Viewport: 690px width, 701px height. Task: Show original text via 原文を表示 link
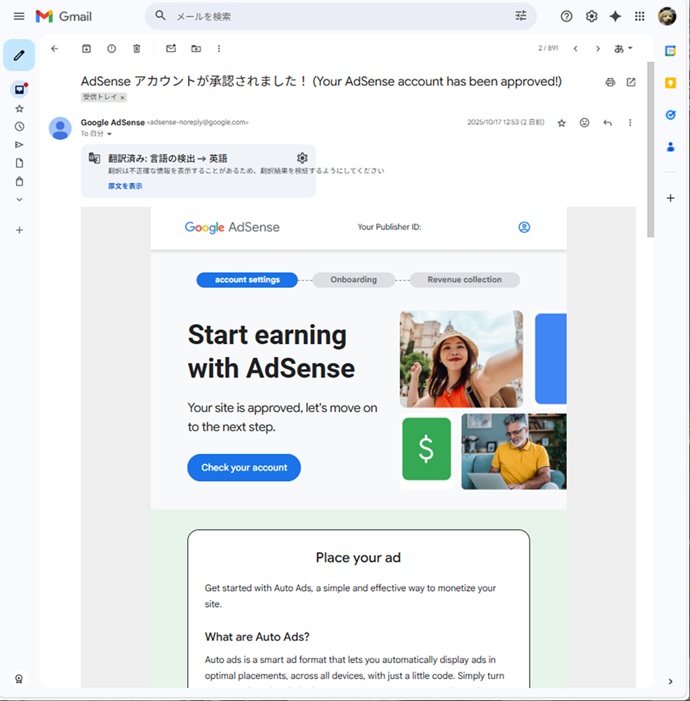click(x=125, y=186)
